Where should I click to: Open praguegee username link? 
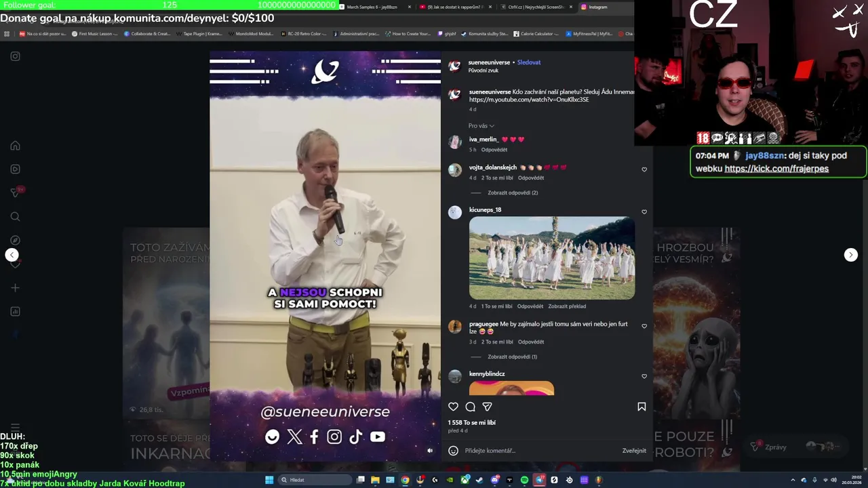(484, 324)
